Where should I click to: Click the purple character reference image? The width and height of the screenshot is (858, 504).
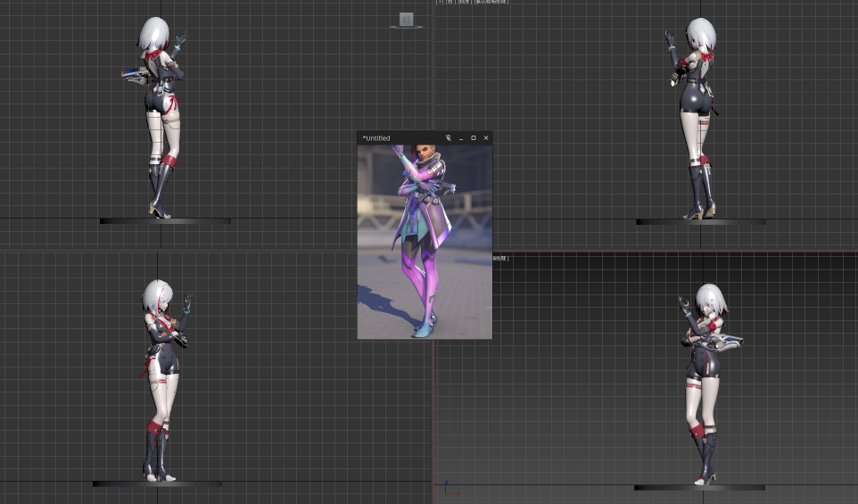425,242
